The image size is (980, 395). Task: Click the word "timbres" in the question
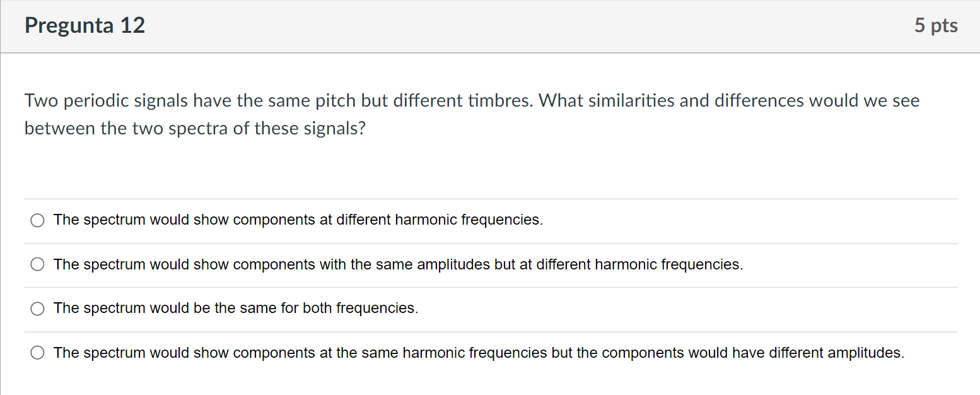pos(504,101)
